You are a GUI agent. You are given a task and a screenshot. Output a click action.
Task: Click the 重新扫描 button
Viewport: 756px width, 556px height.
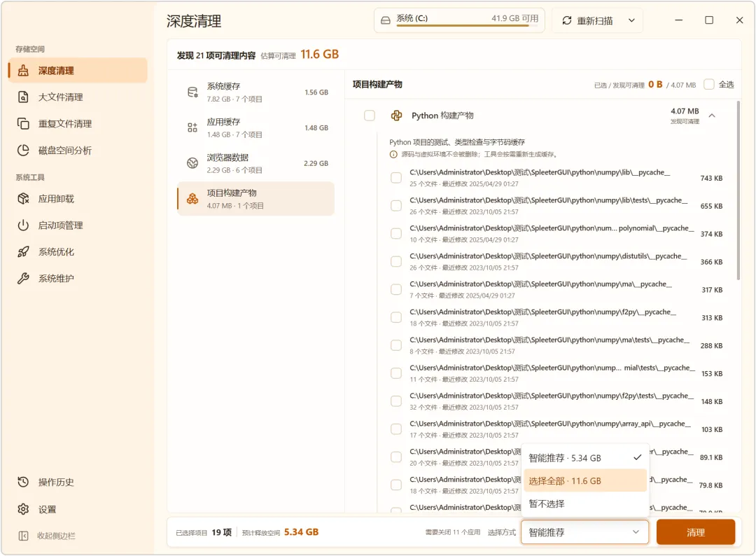point(597,20)
